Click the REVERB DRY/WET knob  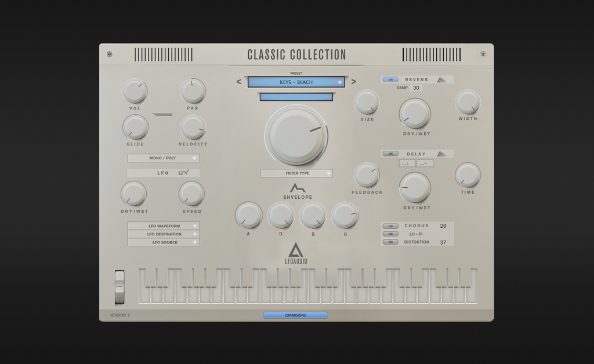pyautogui.click(x=415, y=114)
